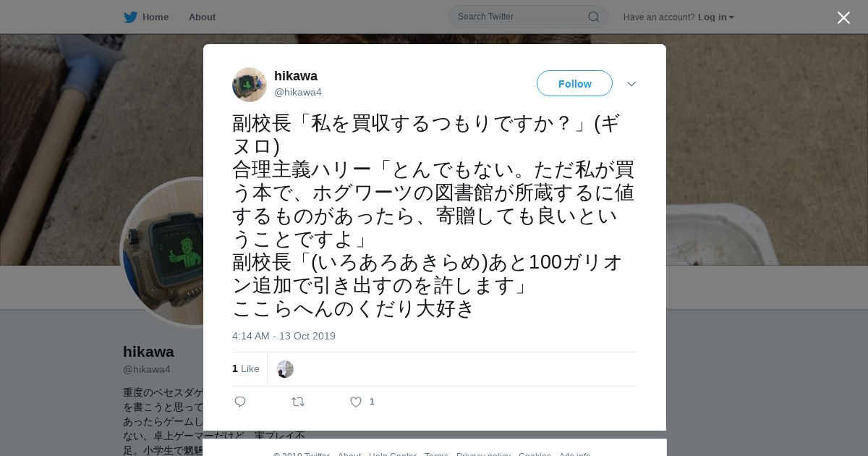This screenshot has width=868, height=456.
Task: Click the retweet arrows icon
Action: 298,402
